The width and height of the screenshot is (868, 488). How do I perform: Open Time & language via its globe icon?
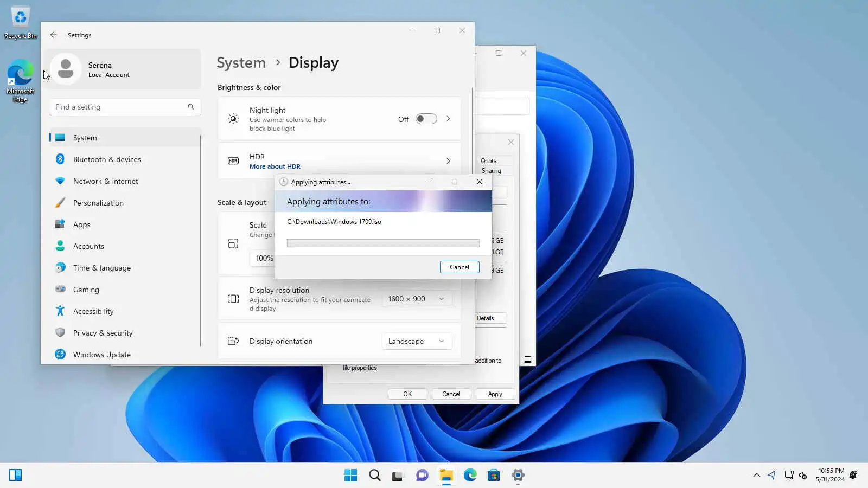60,267
